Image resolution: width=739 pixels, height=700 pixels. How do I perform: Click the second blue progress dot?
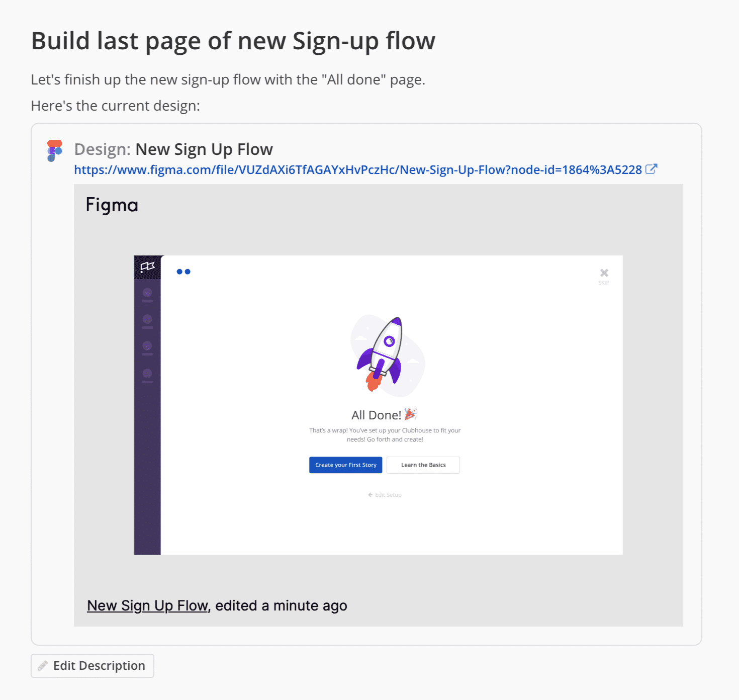[x=188, y=272]
